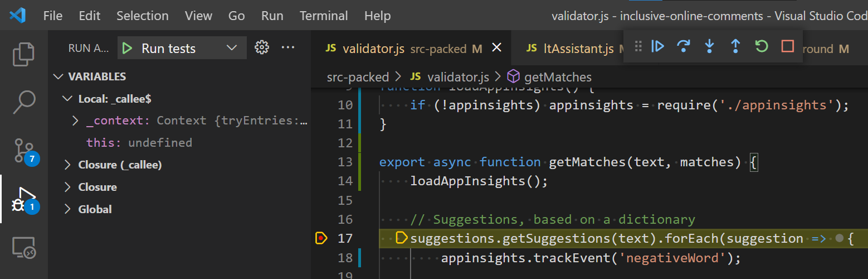
Task: Open the Search view in activity bar
Action: pos(24,102)
